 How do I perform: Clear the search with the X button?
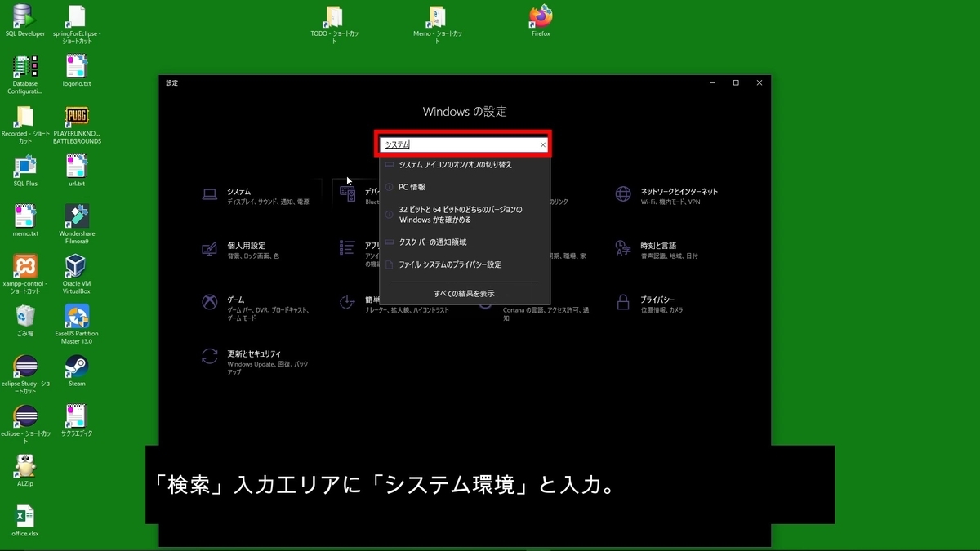point(542,144)
